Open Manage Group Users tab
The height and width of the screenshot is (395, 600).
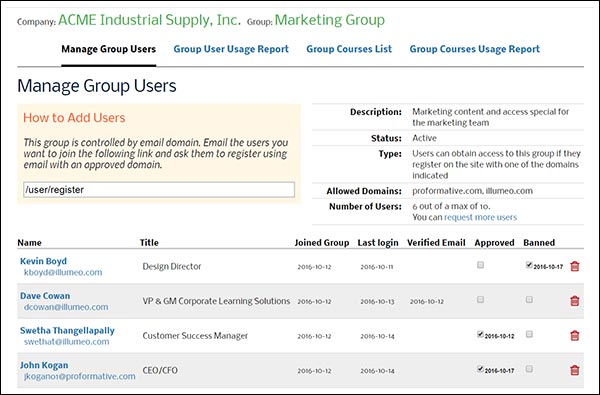point(109,49)
